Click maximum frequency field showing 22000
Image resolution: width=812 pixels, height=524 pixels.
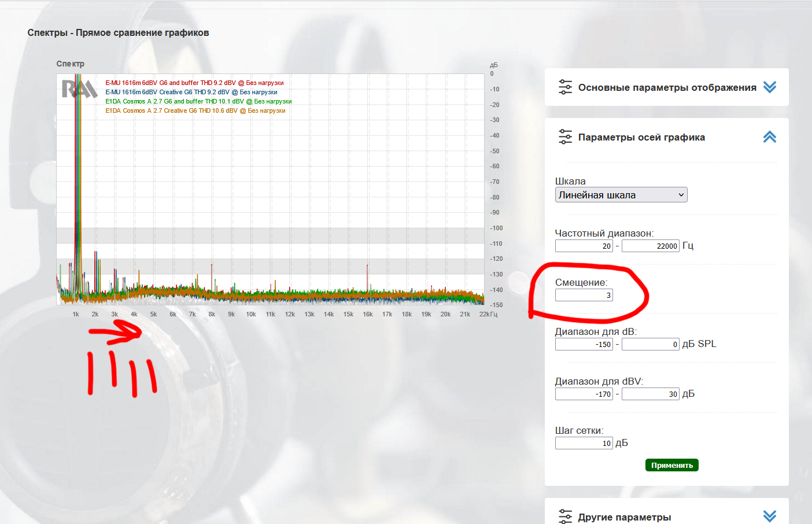pos(650,246)
